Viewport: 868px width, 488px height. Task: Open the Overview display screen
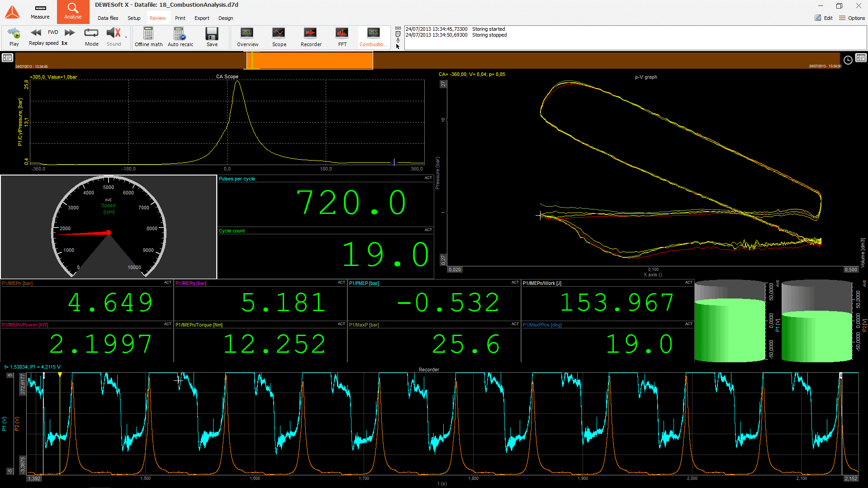click(x=247, y=36)
